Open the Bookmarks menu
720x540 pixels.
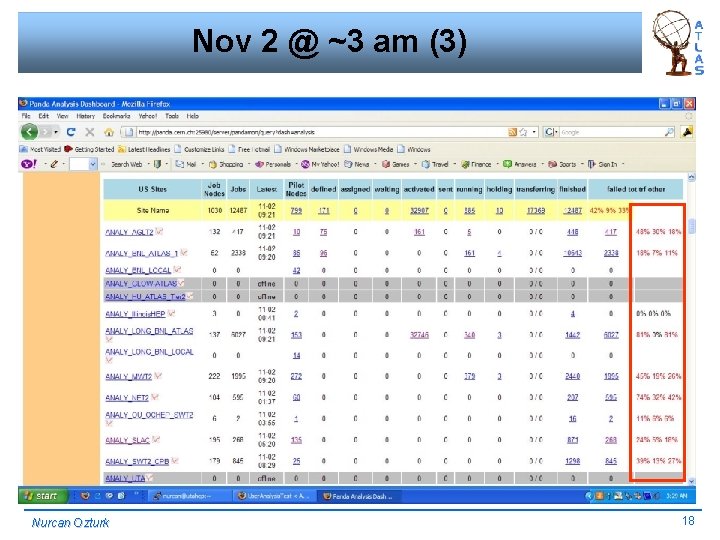click(116, 116)
